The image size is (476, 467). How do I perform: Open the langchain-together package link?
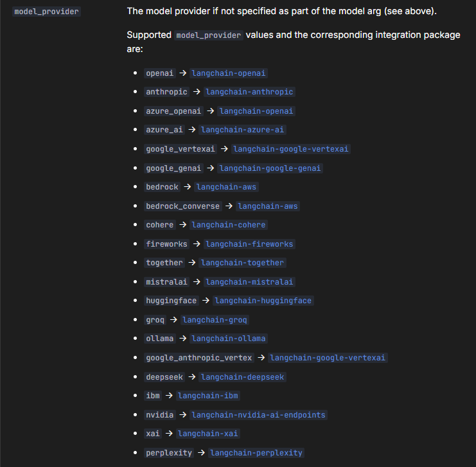coord(242,263)
